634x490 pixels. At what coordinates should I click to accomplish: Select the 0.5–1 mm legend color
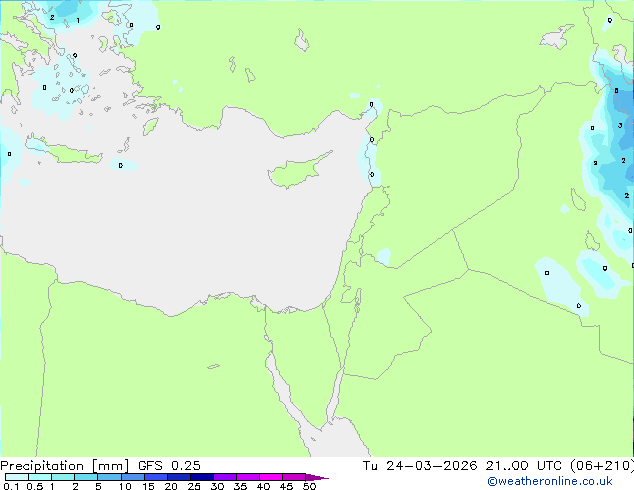click(x=40, y=477)
